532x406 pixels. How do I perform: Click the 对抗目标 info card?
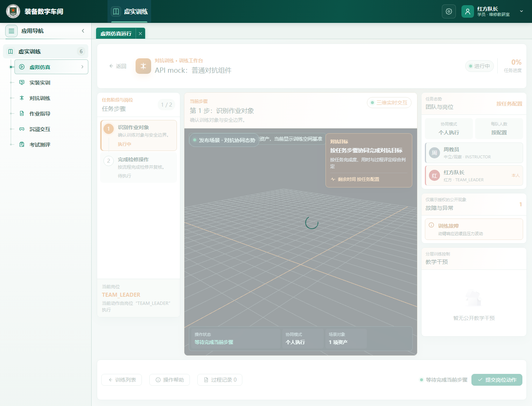click(x=369, y=160)
